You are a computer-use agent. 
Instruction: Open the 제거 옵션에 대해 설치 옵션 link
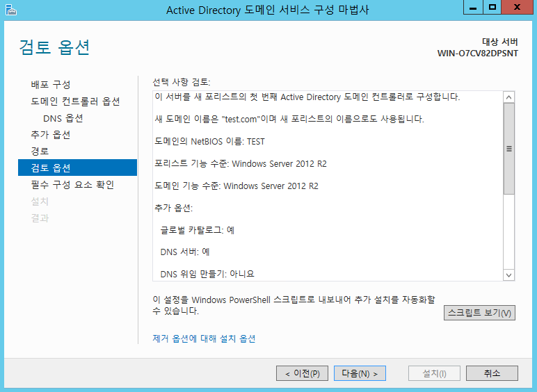[204, 338]
